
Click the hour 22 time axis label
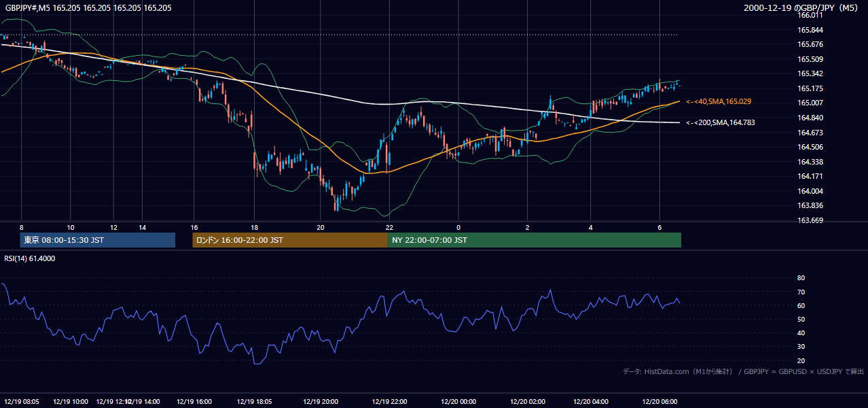389,227
